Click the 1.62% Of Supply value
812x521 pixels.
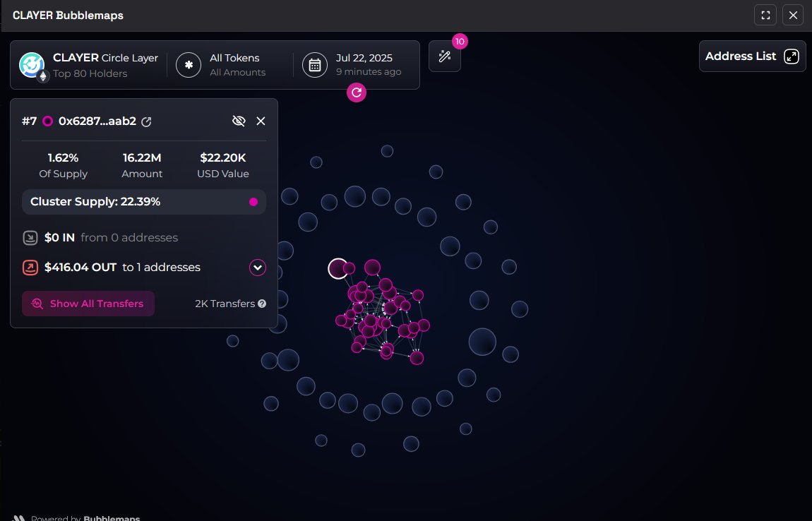pos(63,157)
